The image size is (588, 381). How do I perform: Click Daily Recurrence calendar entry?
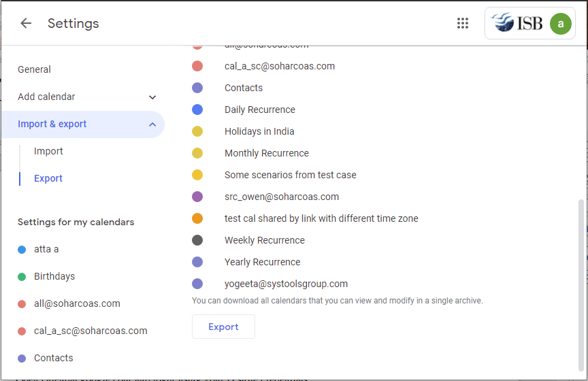pos(259,110)
